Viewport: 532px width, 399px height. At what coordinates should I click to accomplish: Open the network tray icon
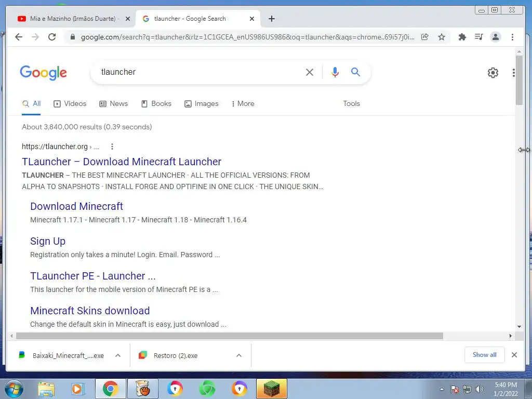click(x=467, y=389)
